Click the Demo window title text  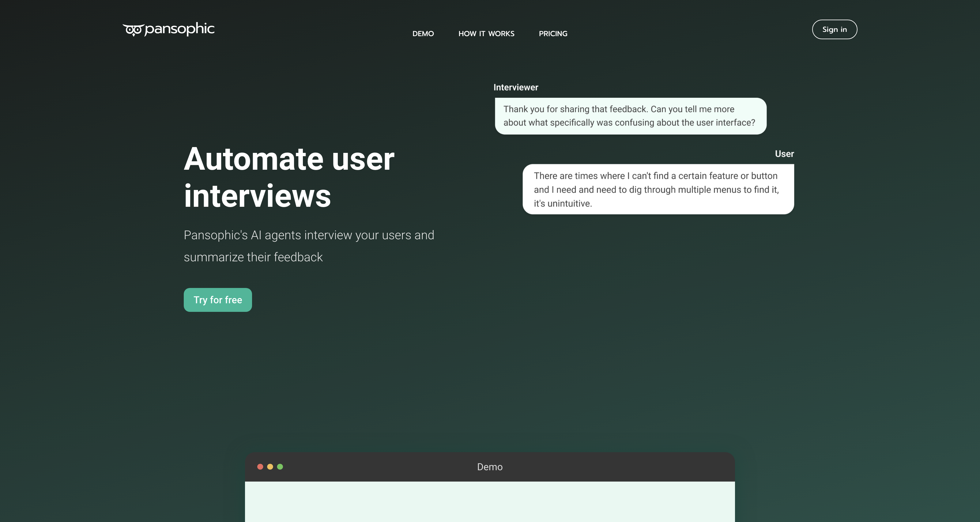point(490,467)
